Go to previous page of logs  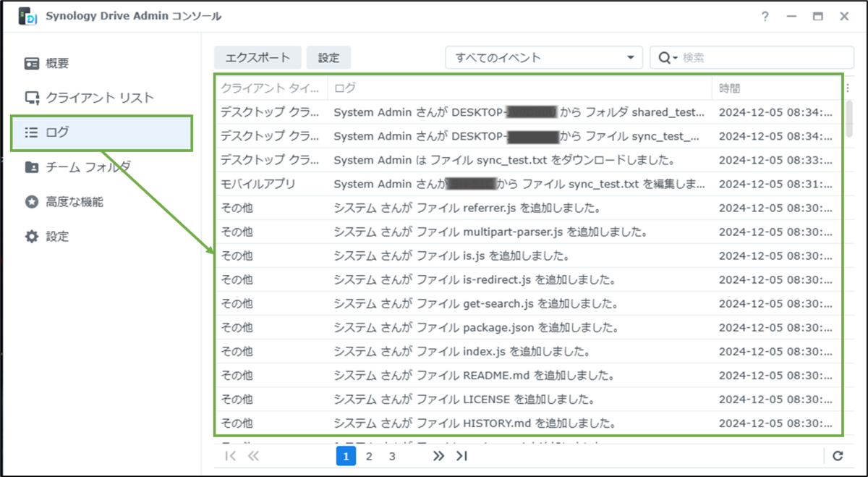pos(253,456)
